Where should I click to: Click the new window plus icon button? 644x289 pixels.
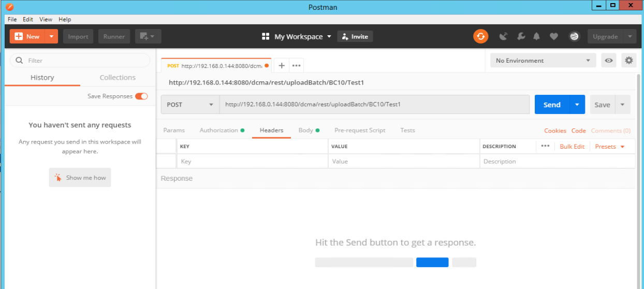coord(148,36)
